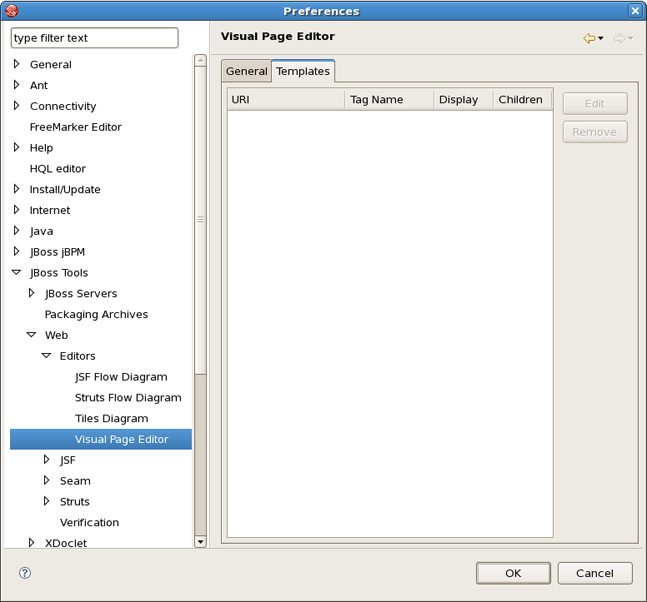Click the help question mark icon

click(x=25, y=573)
